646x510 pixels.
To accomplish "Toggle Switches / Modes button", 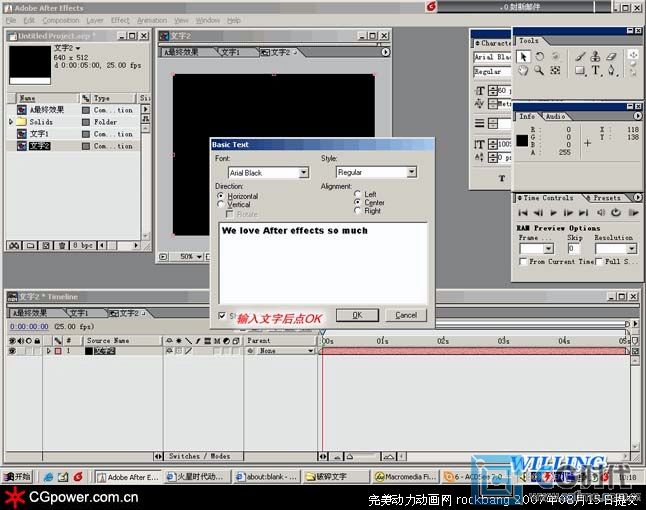I will click(200, 456).
